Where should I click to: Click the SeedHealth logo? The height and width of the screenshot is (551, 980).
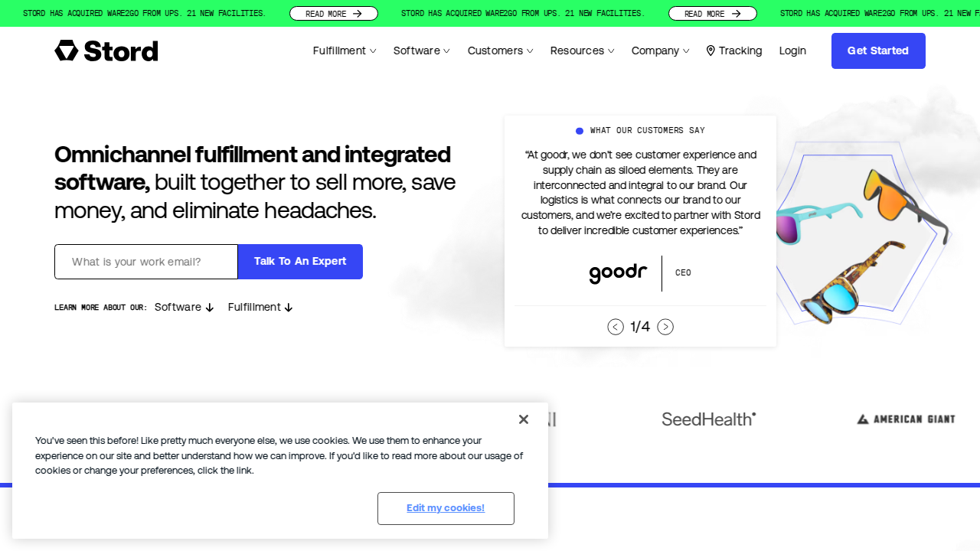coord(709,419)
